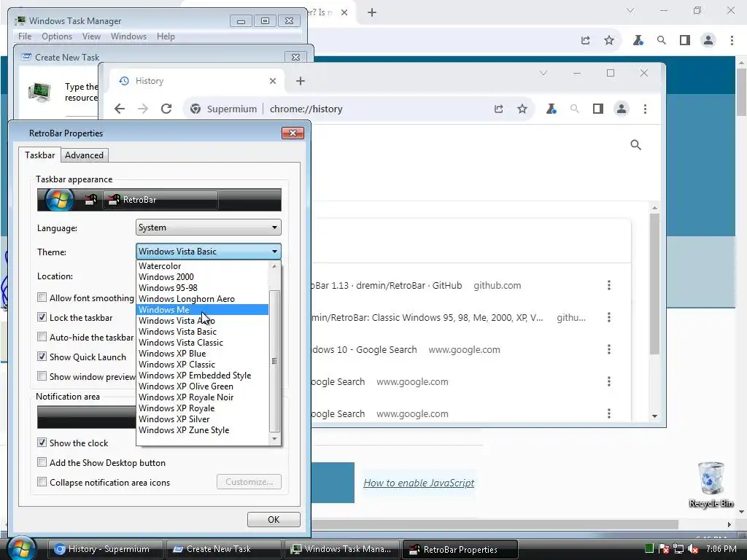Click magnifier icon in background browser toolbar
The height and width of the screenshot is (560, 747).
661,41
